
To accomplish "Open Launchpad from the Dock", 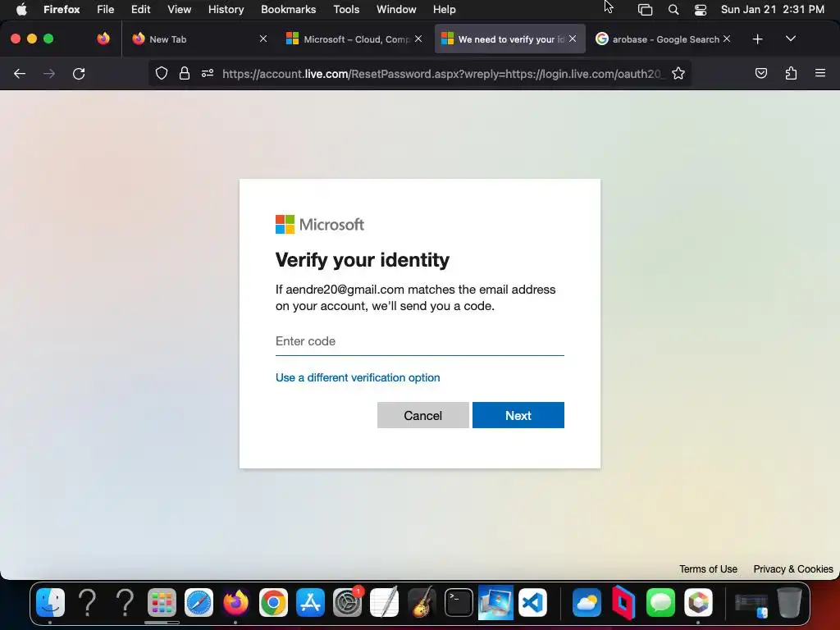I will pyautogui.click(x=162, y=603).
